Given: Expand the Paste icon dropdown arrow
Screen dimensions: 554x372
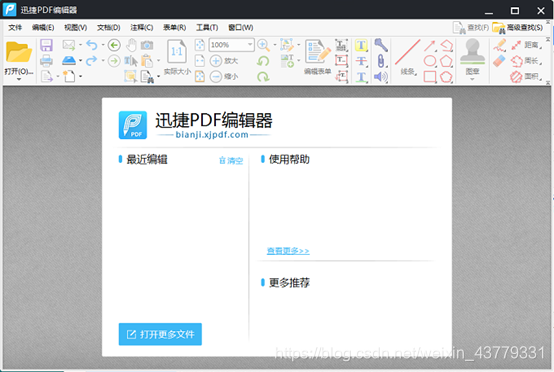Looking at the screenshot, I should (x=158, y=61).
